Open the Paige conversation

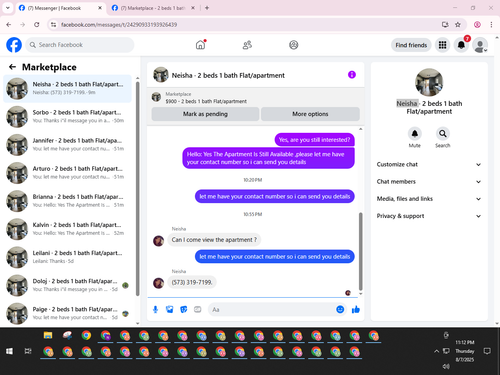click(x=67, y=313)
